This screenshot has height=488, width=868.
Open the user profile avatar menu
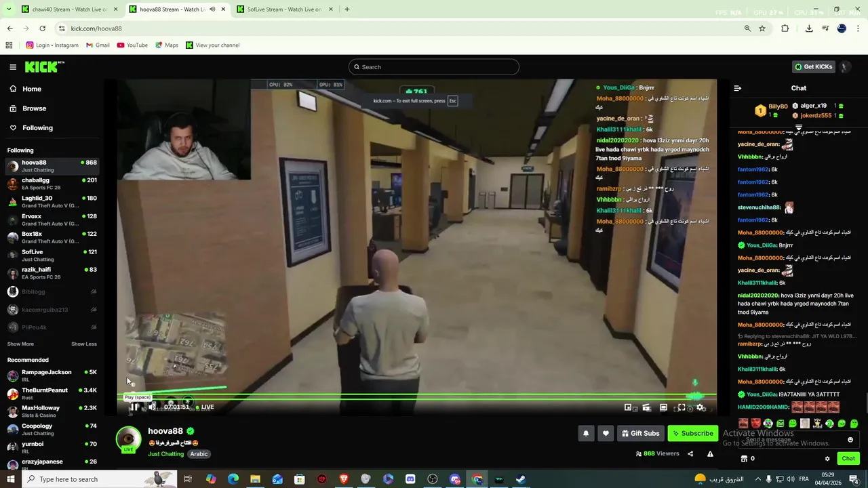845,67
